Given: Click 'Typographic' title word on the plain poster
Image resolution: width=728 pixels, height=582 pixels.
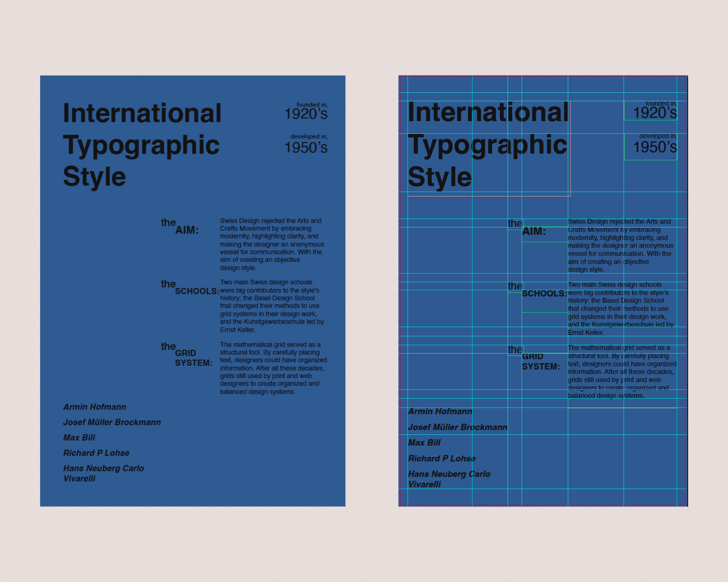Looking at the screenshot, I should [x=141, y=147].
